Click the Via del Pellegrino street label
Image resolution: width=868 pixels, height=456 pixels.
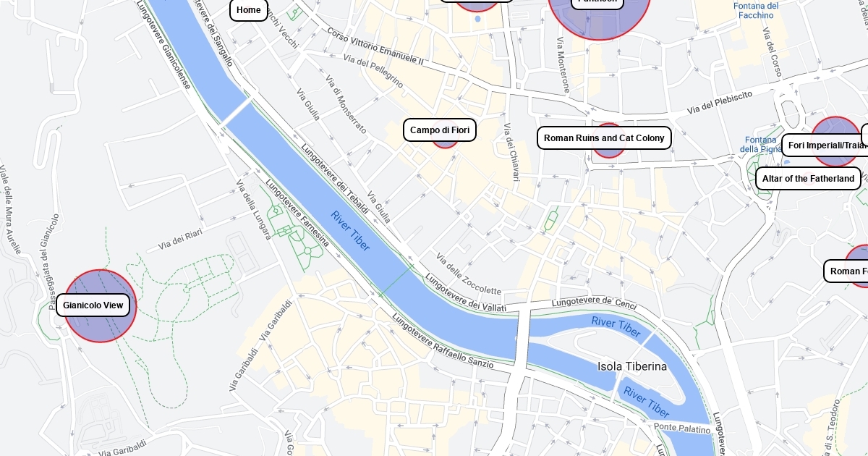tap(373, 72)
